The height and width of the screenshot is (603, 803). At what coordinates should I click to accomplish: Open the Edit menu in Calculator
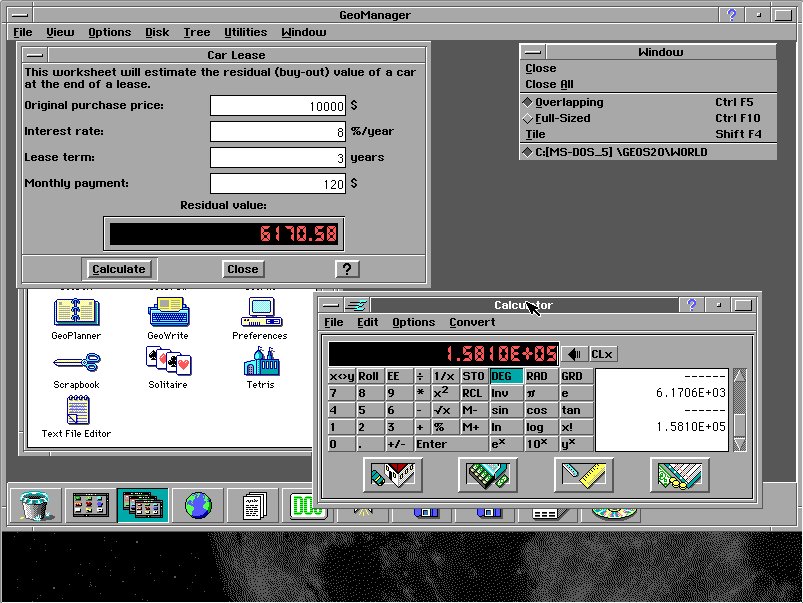[x=367, y=322]
